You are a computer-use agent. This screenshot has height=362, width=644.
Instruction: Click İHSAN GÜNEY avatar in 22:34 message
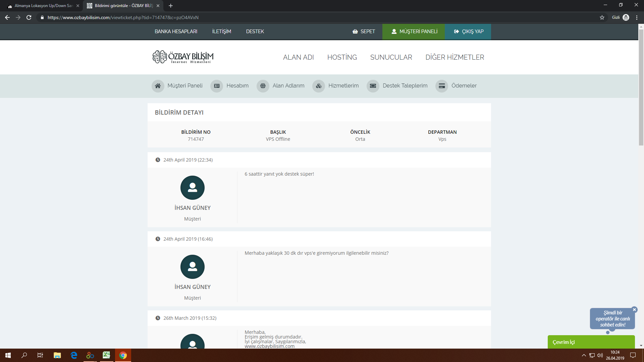pos(193,188)
